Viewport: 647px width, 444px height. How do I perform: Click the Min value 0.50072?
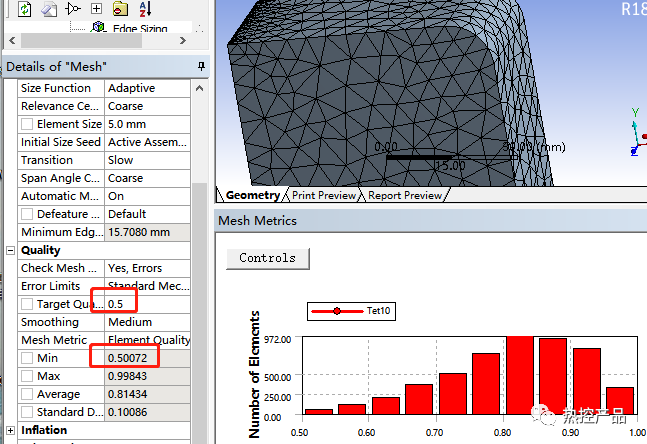tap(147, 358)
